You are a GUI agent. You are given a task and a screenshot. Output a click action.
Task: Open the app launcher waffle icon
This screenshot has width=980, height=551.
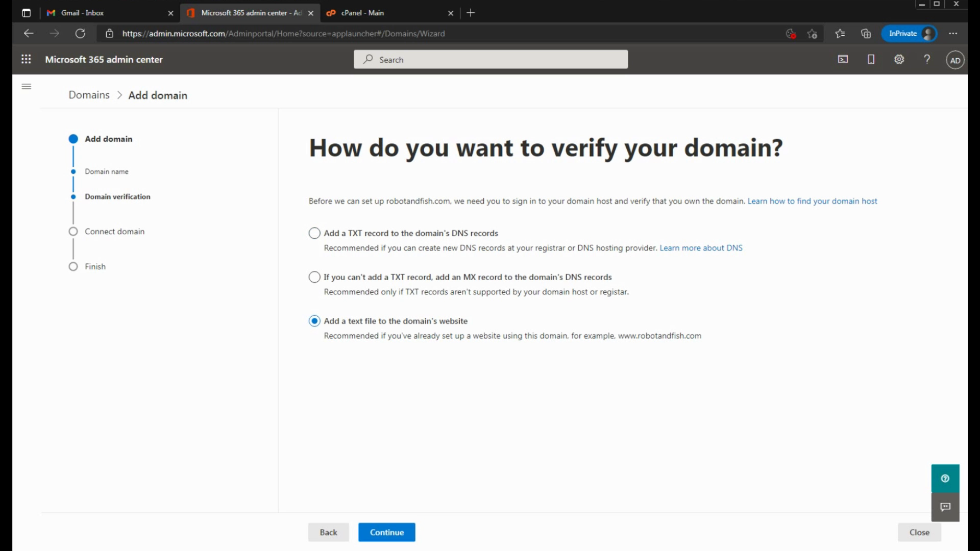pyautogui.click(x=26, y=59)
